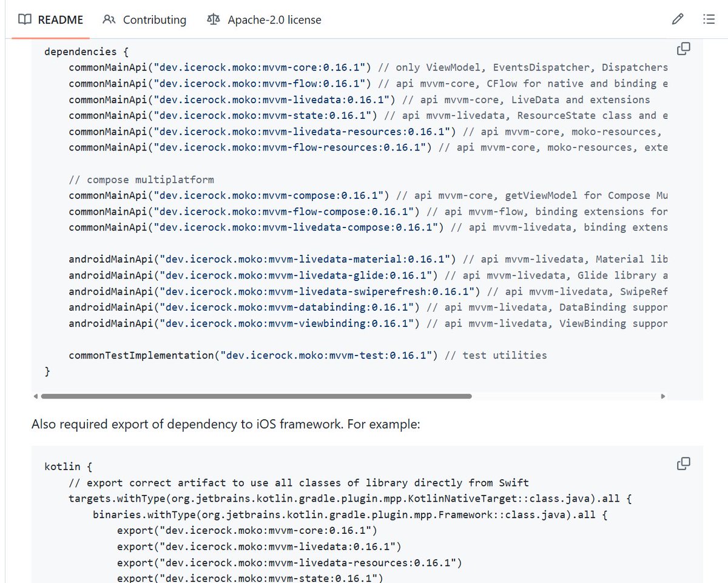The height and width of the screenshot is (583, 728).
Task: Click the scrollbar left arrow under dependencies block
Action: 35,396
